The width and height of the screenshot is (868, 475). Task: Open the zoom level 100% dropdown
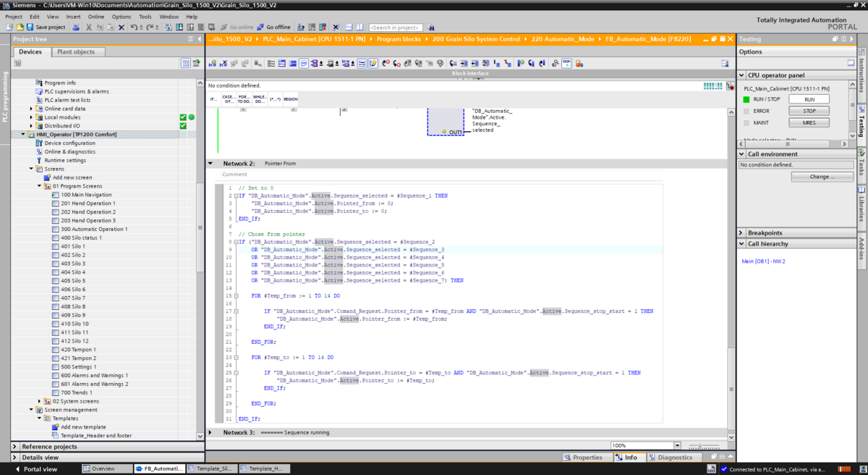pos(677,446)
